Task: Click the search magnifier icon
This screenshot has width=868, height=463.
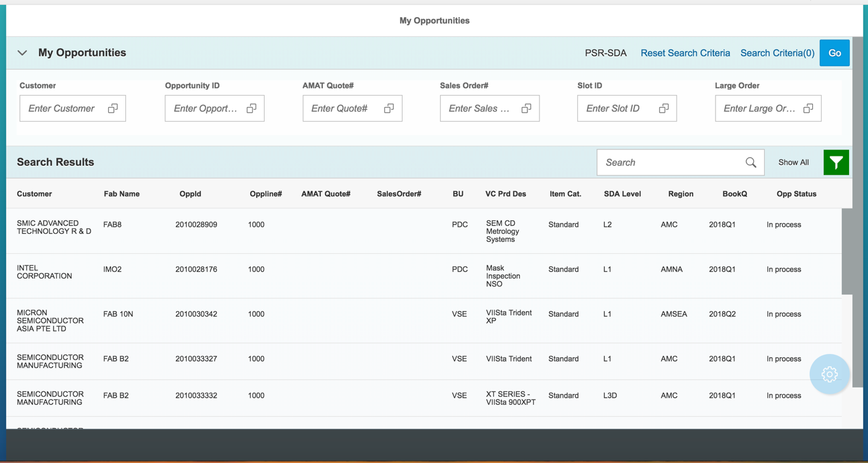Action: [x=751, y=163]
